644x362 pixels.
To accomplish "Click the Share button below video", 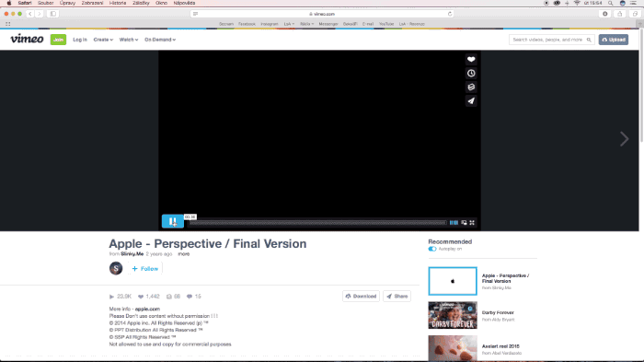I will pos(397,297).
